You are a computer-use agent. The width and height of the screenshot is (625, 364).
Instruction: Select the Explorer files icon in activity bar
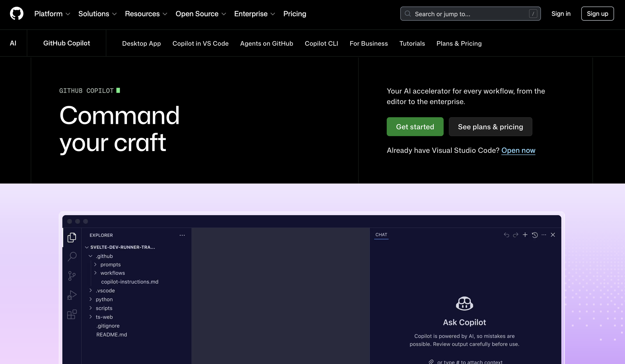coord(72,237)
